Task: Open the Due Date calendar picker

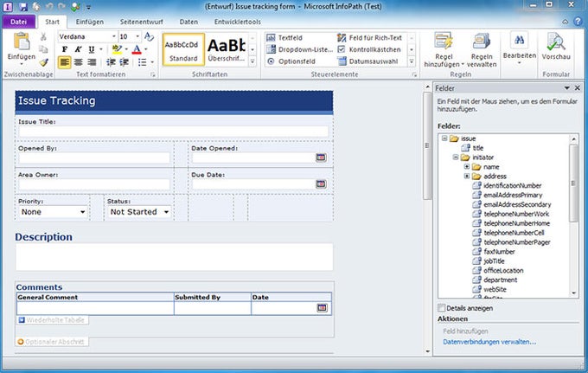Action: coord(321,183)
